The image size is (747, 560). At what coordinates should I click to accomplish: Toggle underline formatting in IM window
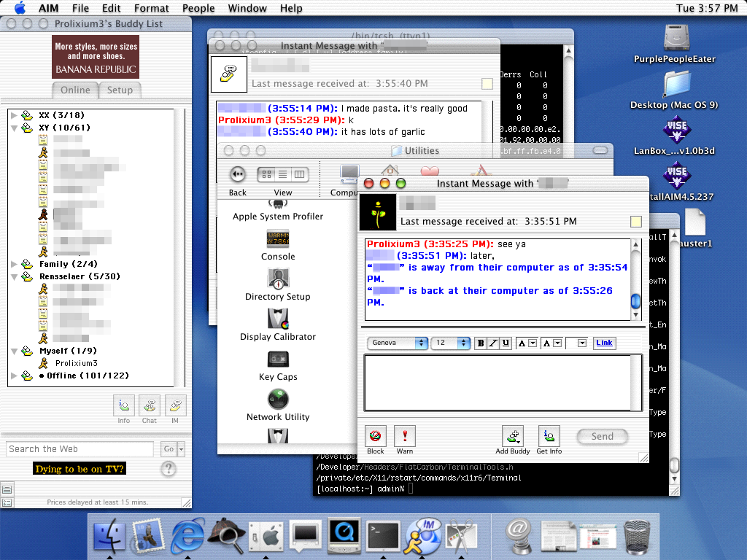coord(506,343)
